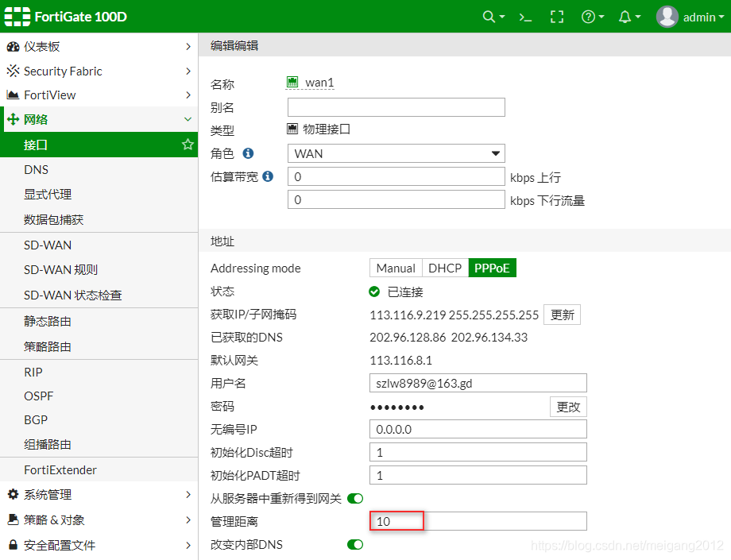Click the 更新 refresh IP button
This screenshot has width=731, height=560.
(x=562, y=315)
